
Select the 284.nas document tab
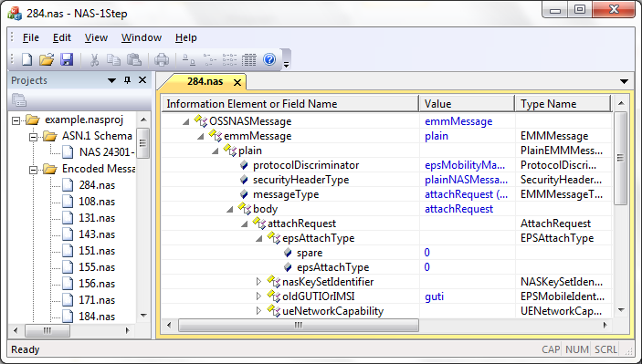(x=205, y=81)
